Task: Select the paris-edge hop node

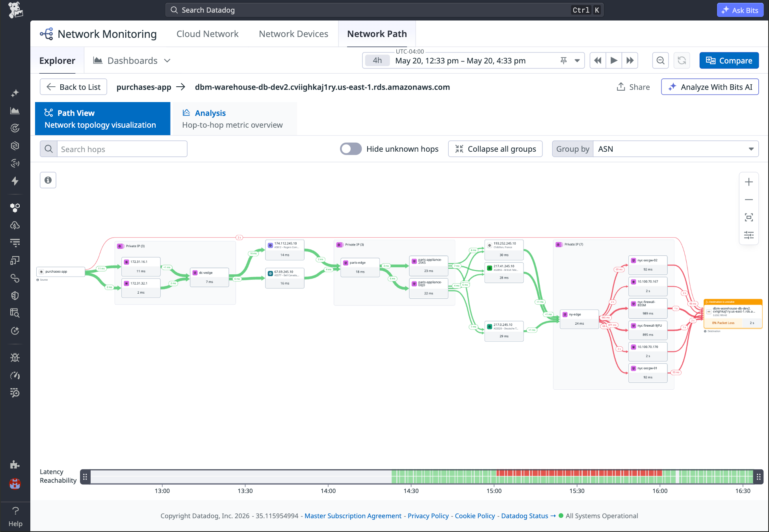Action: 360,267
